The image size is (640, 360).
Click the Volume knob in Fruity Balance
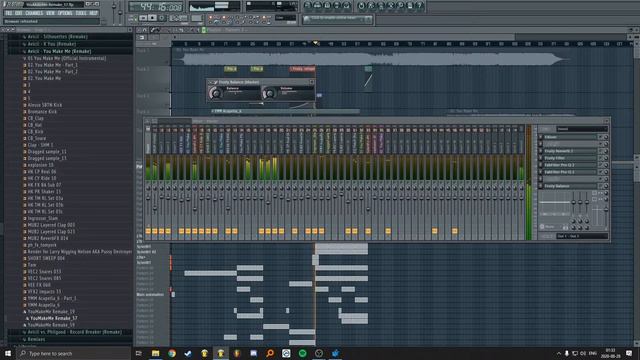click(x=269, y=93)
